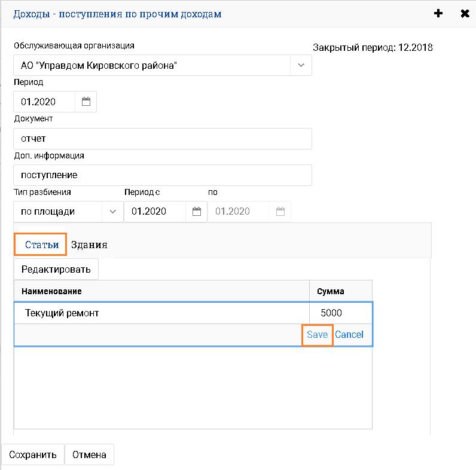The width and height of the screenshot is (476, 470).
Task: Click the plus icon in the dialog header
Action: tap(438, 13)
